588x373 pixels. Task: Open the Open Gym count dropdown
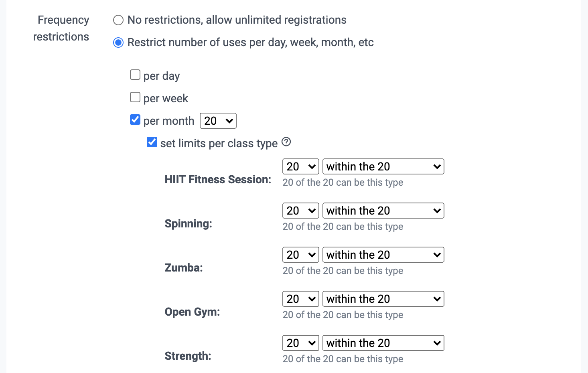(300, 299)
